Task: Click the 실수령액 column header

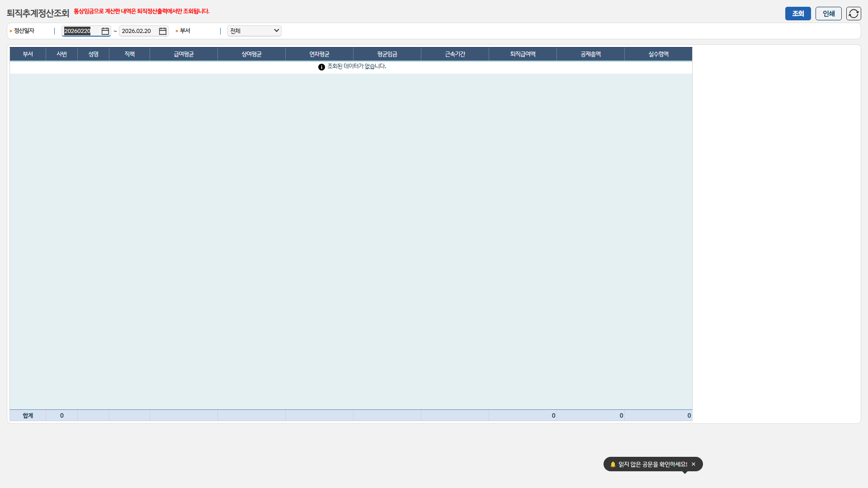Action: click(659, 54)
